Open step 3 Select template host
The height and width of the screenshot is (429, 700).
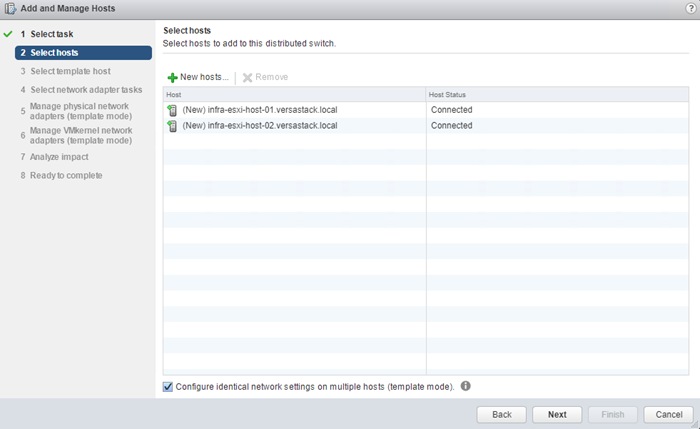pos(66,71)
